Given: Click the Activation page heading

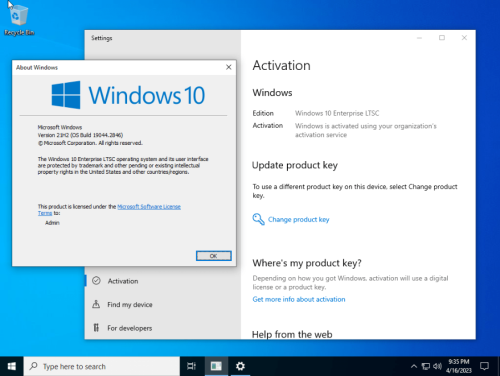Looking at the screenshot, I should 281,65.
